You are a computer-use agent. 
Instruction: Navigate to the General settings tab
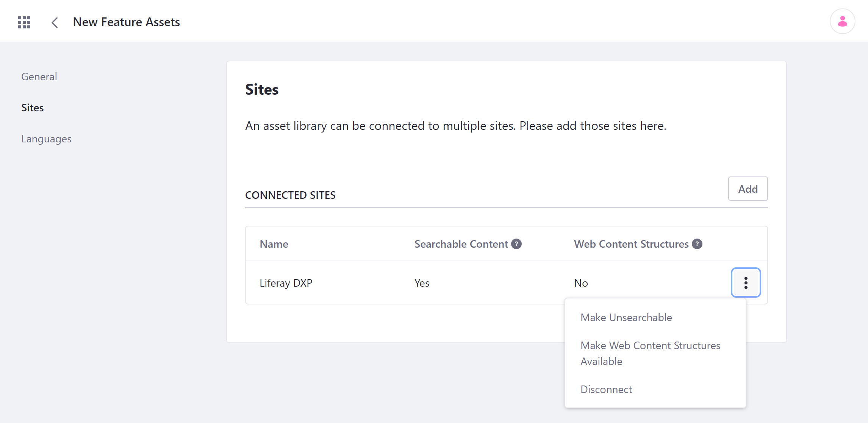(x=39, y=76)
